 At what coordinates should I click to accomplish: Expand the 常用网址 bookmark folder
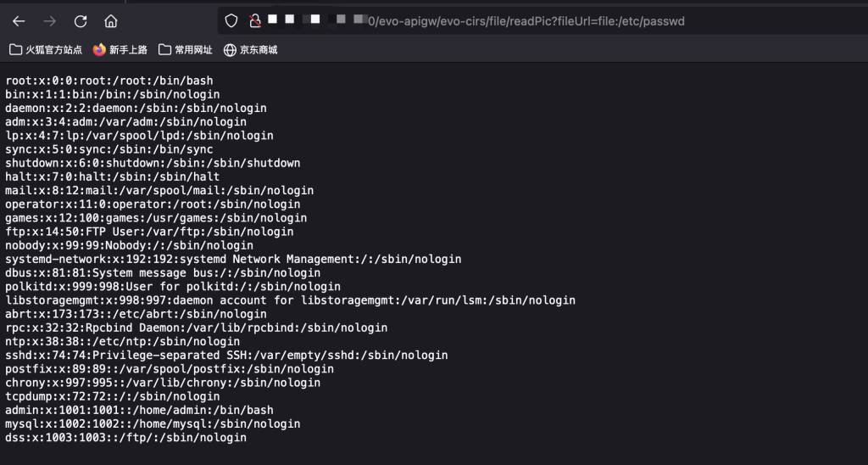click(186, 50)
